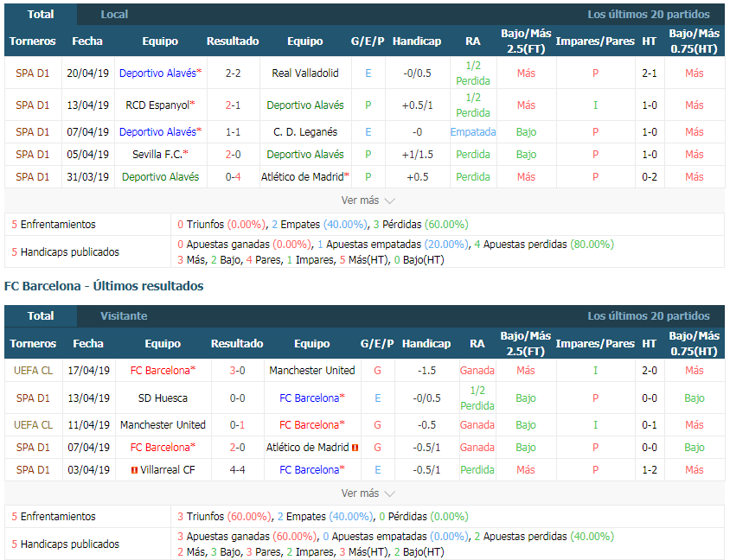The width and height of the screenshot is (730, 560).
Task: Click the 3-0 result versus Manchester United
Action: (238, 371)
